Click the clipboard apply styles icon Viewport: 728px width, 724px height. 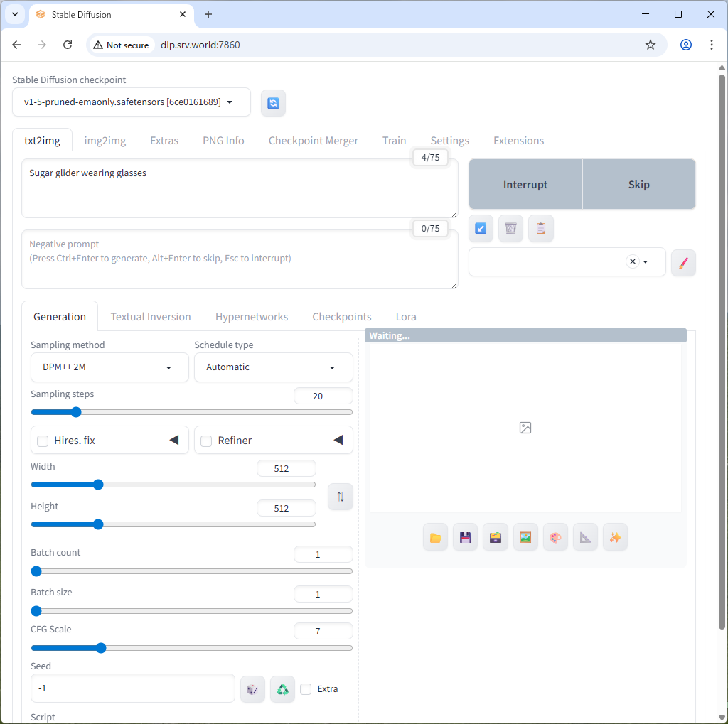click(540, 228)
